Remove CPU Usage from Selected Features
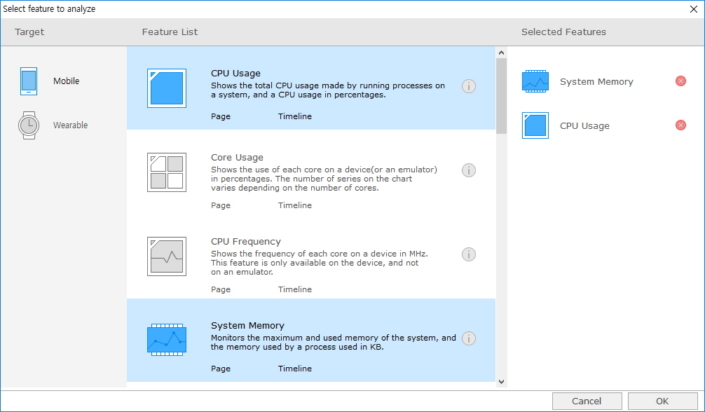This screenshot has height=412, width=705. (681, 125)
